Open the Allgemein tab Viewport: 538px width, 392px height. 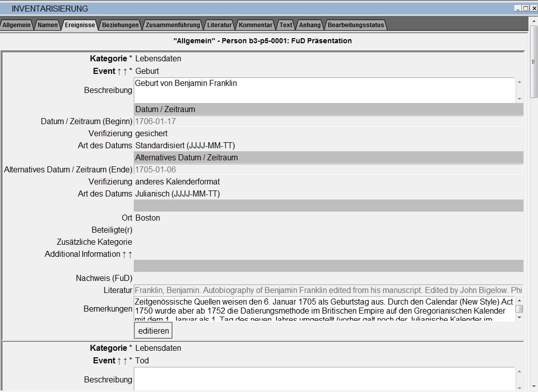[x=17, y=25]
